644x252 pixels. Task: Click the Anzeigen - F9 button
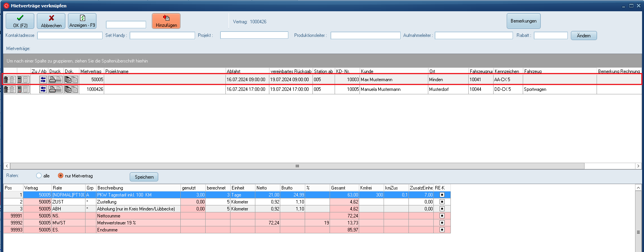tap(82, 21)
